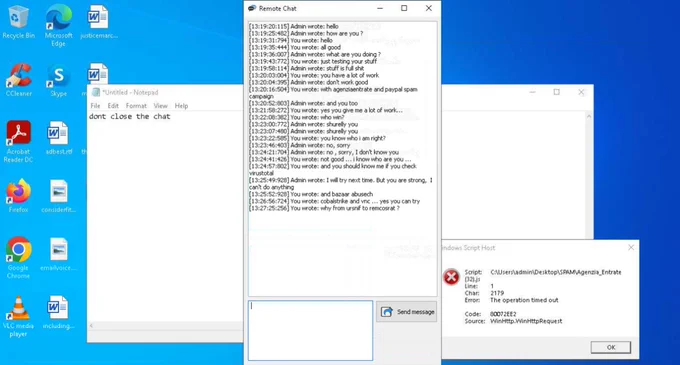Launch Skype from the desktop icon
The image size is (680, 365).
pyautogui.click(x=59, y=80)
